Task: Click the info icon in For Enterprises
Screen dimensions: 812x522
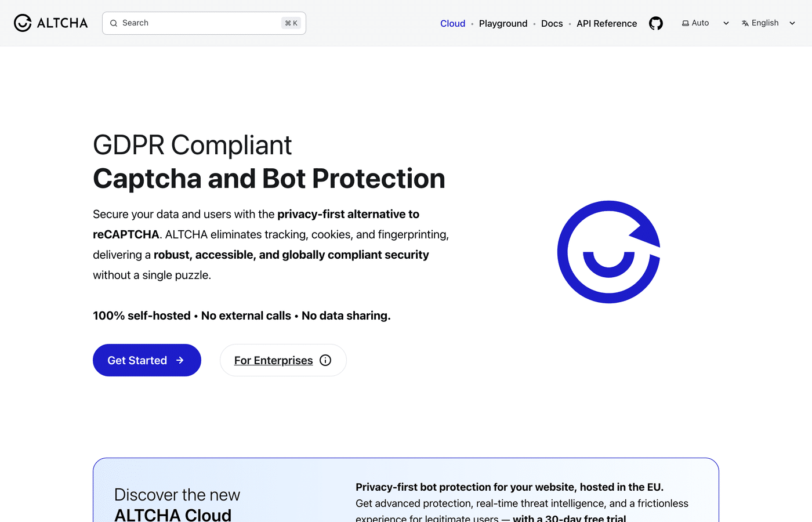Action: pos(325,360)
